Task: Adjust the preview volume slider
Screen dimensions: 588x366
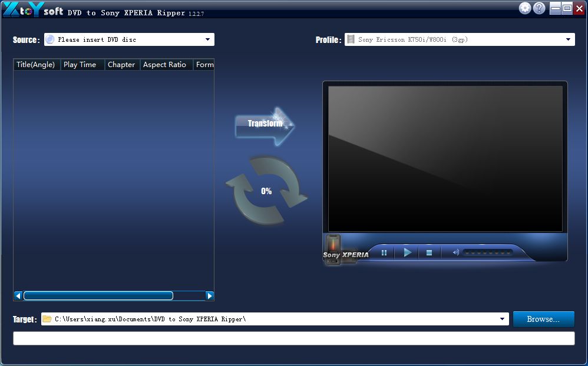Action: point(487,252)
